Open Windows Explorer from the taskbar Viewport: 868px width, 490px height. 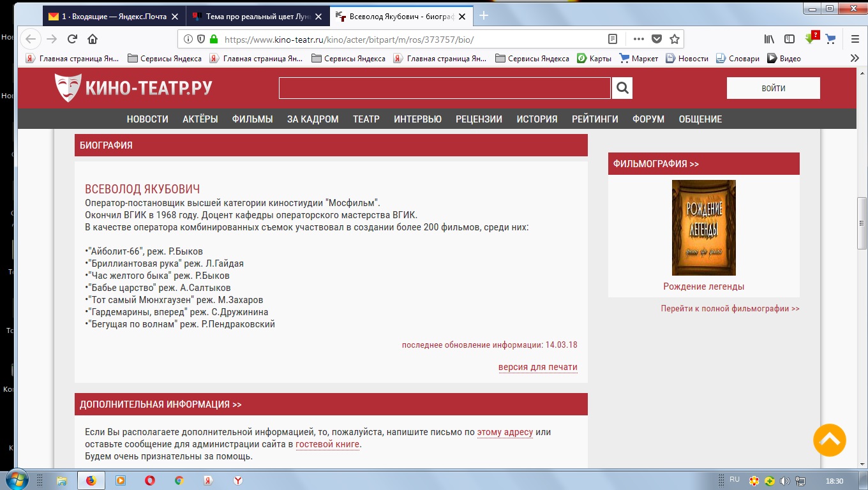62,480
